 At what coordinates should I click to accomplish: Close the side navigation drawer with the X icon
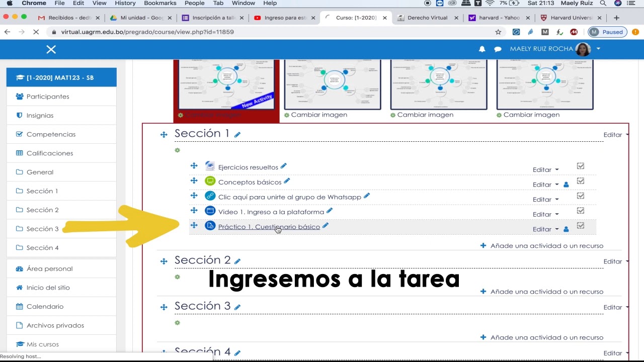[x=51, y=49]
